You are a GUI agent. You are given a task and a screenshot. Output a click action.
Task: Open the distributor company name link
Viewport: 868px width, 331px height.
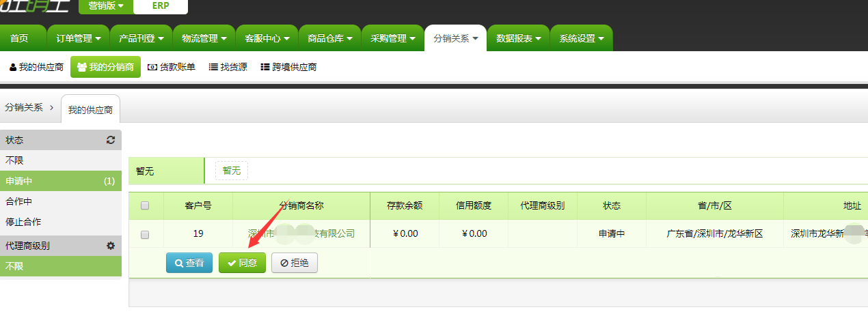pos(301,233)
